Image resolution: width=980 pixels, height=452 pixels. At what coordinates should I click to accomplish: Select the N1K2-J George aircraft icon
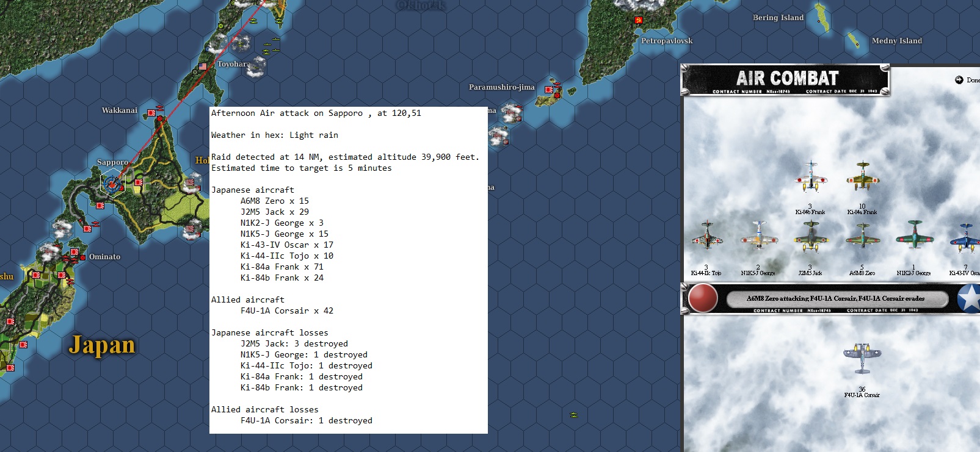tap(914, 235)
